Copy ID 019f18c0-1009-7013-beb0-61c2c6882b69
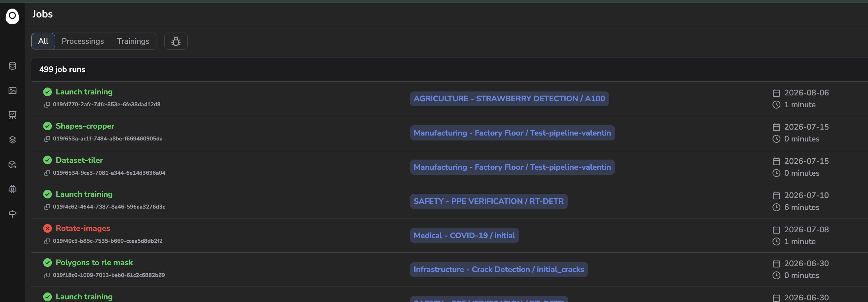Viewport: 868px width, 302px height. coord(47,275)
